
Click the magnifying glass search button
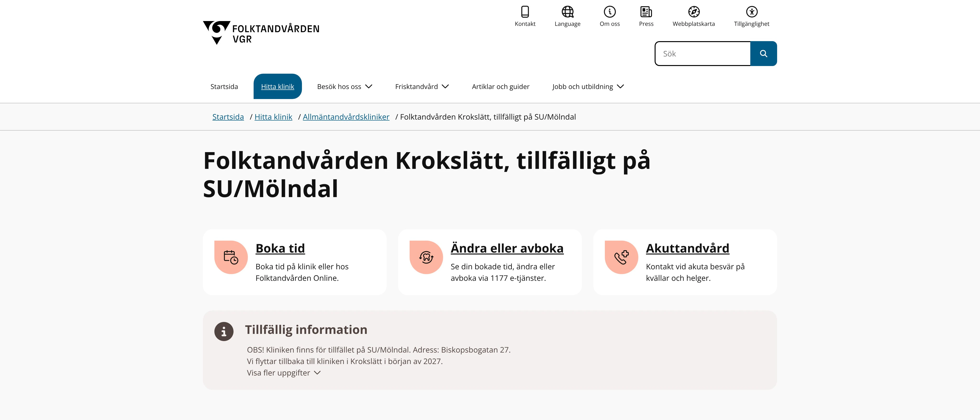pos(763,54)
